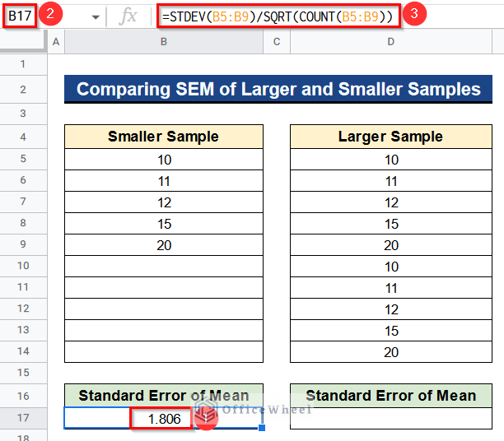Select row 1 header
Viewport: 504px width, 441px height.
pyautogui.click(x=23, y=64)
